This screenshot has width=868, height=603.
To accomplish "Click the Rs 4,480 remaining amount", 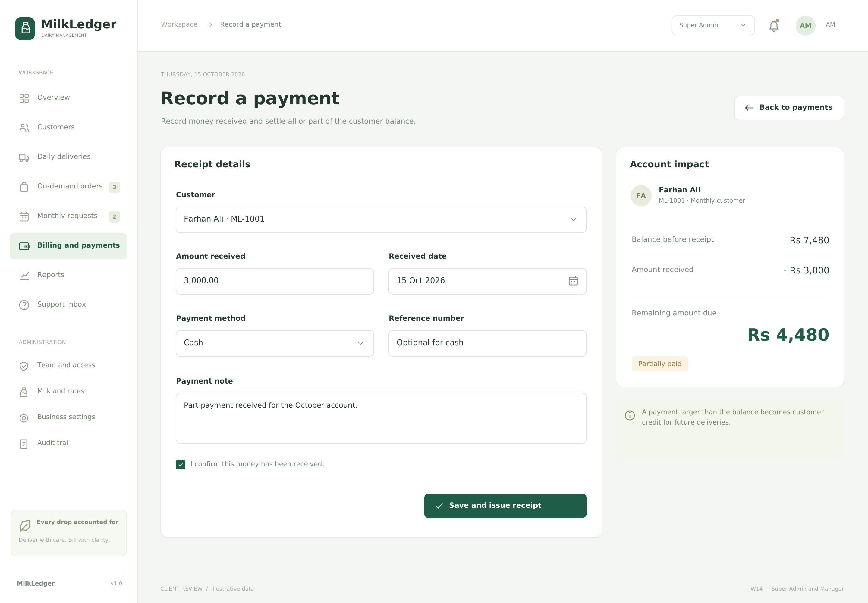I will 788,335.
